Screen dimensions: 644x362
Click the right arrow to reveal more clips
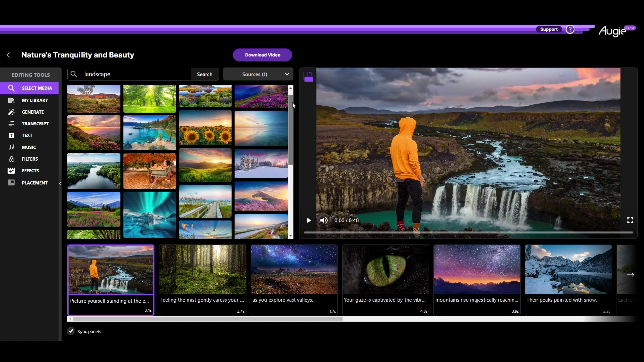(630, 275)
